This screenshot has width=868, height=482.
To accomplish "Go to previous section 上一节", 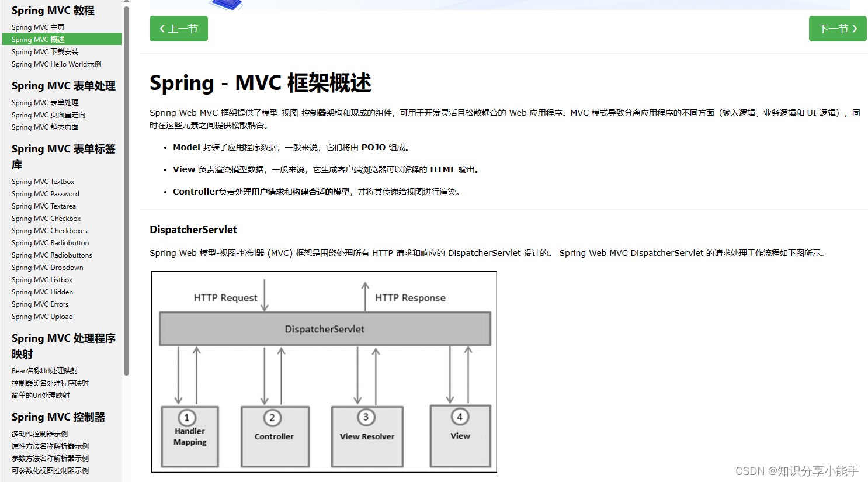I will point(179,29).
